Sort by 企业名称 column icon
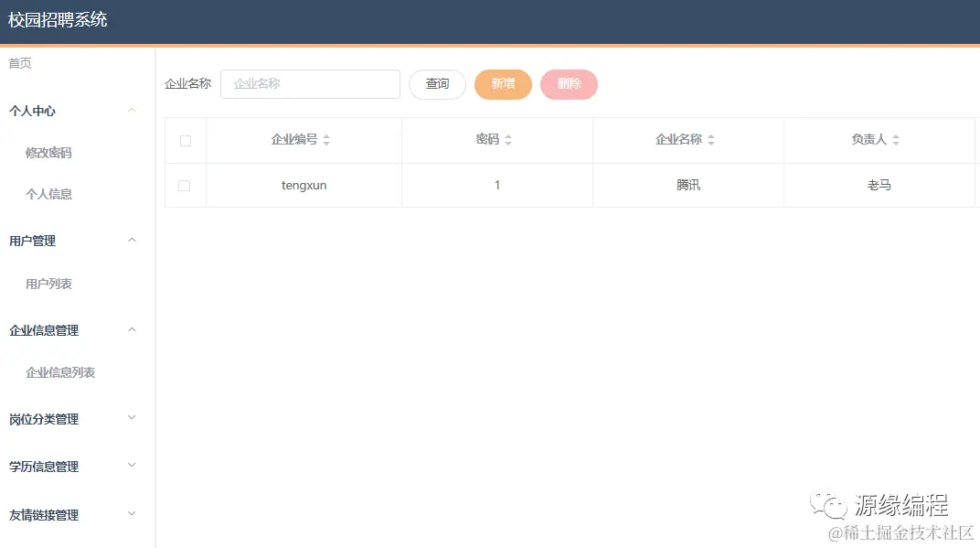Viewport: 980px width, 548px height. 711,140
